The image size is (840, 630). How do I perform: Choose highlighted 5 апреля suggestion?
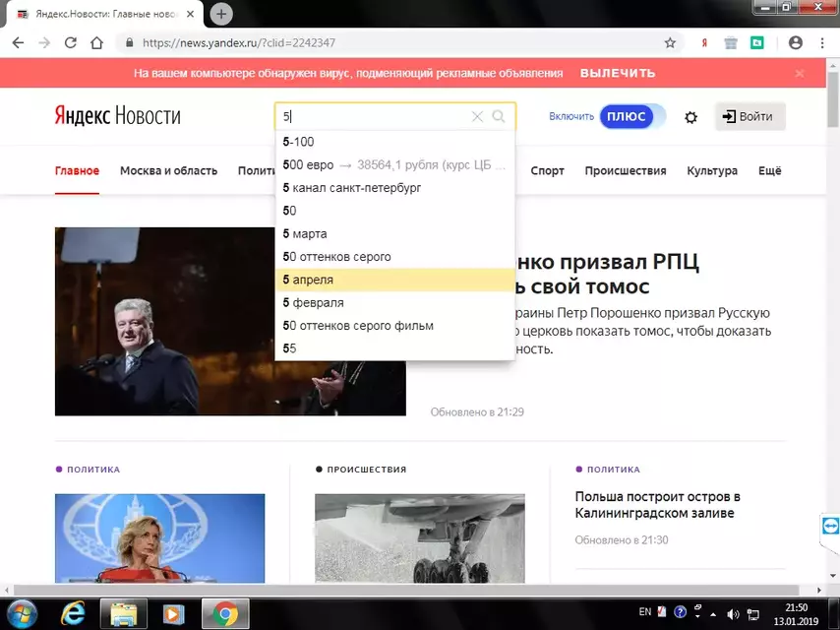click(x=395, y=280)
